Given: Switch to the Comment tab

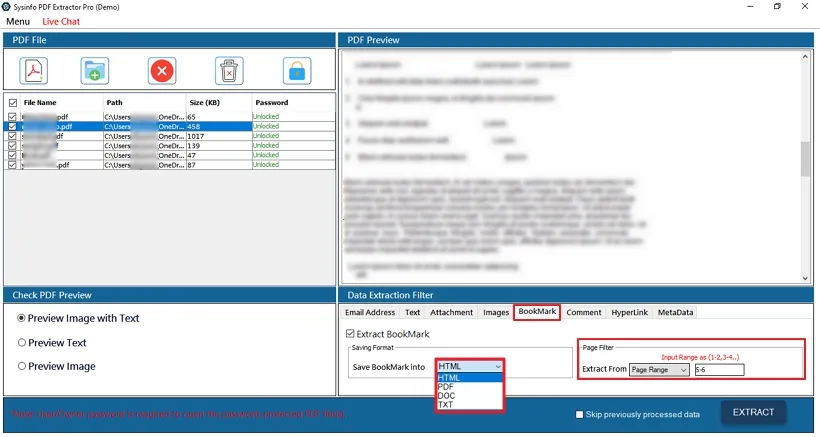Looking at the screenshot, I should click(x=584, y=312).
